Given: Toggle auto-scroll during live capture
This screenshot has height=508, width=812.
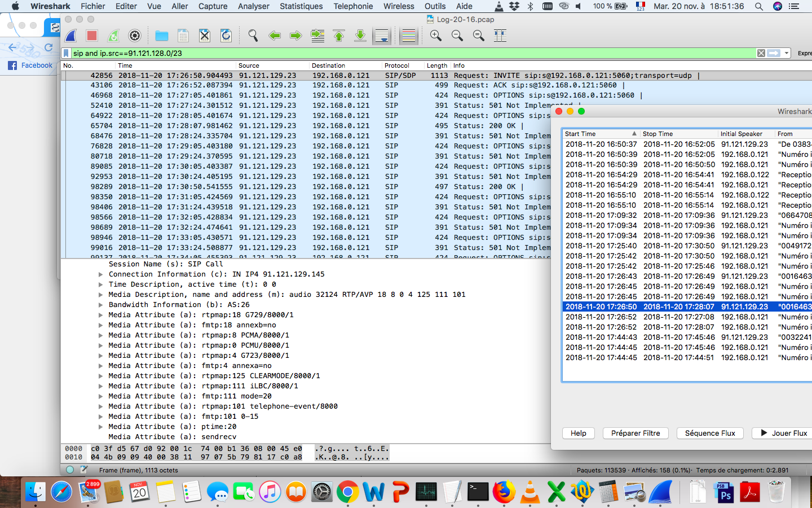Looking at the screenshot, I should point(382,36).
